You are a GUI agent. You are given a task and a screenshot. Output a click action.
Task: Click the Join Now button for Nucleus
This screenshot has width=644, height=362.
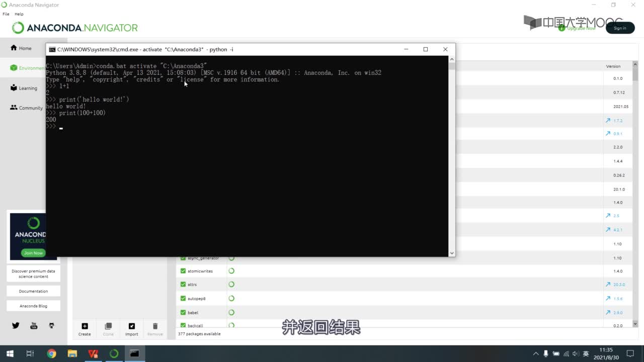pyautogui.click(x=33, y=253)
